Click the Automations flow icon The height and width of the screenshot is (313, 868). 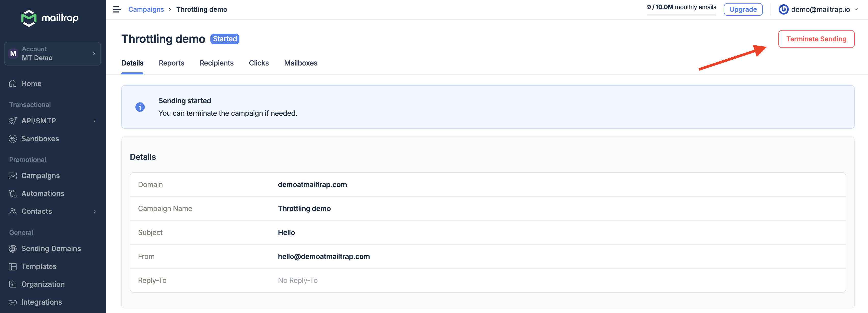[13, 194]
